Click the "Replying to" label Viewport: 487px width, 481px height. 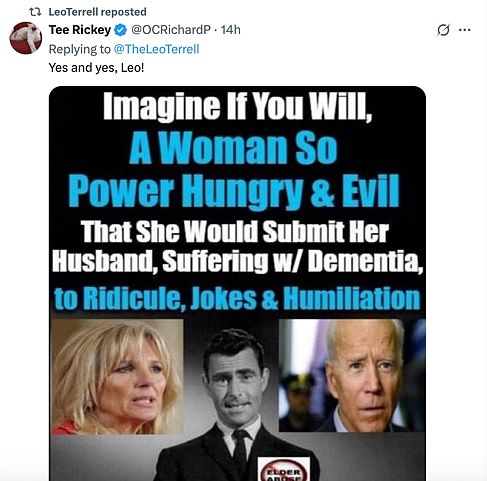[x=79, y=49]
